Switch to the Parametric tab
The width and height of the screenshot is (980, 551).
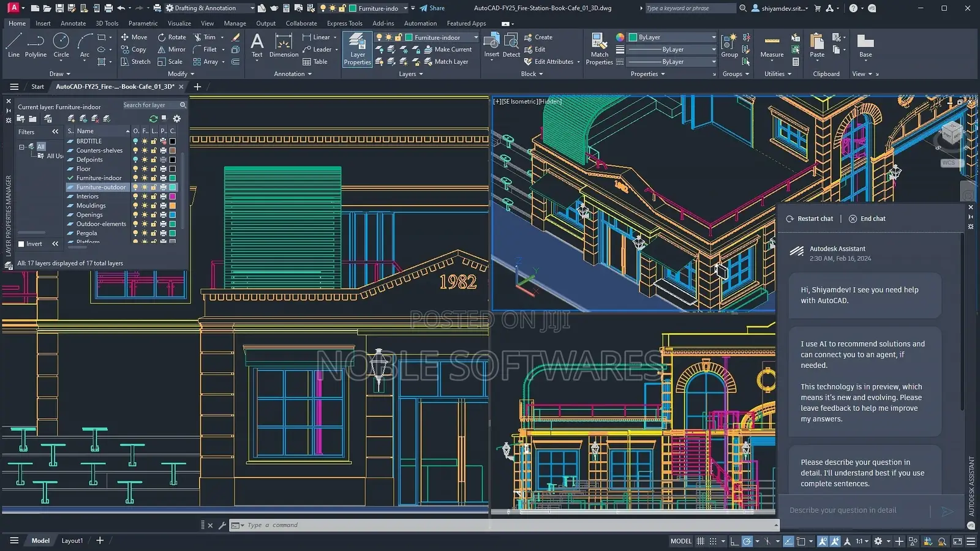(143, 23)
